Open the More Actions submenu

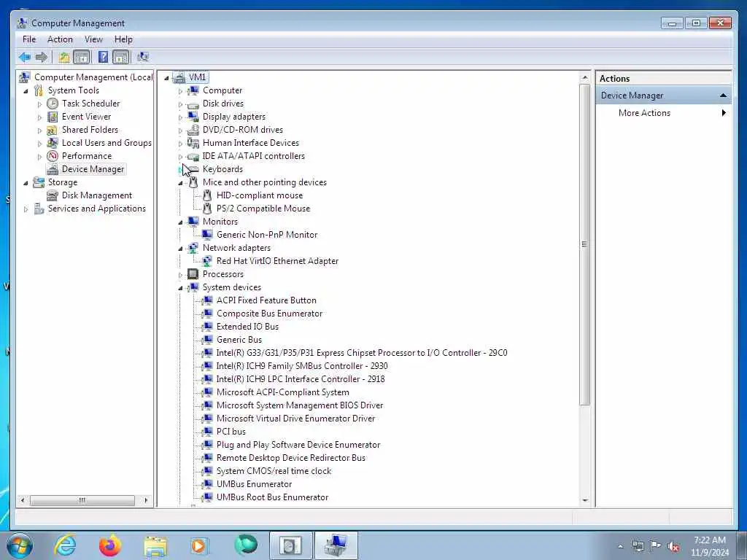click(x=664, y=113)
